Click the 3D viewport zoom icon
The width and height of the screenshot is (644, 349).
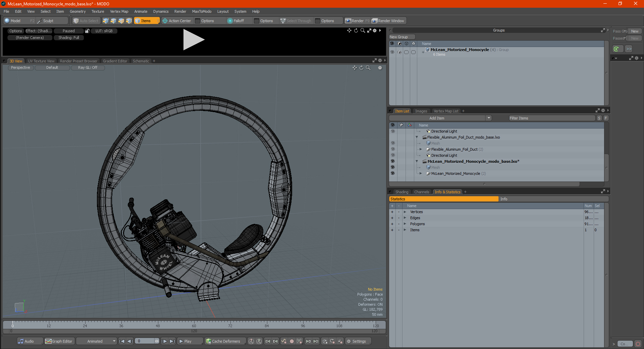[x=368, y=68]
